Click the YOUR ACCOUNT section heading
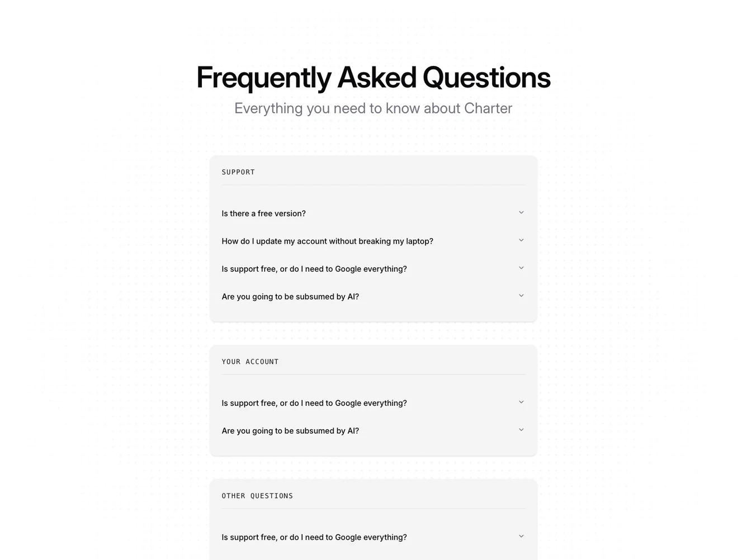This screenshot has height=560, width=747. tap(250, 361)
